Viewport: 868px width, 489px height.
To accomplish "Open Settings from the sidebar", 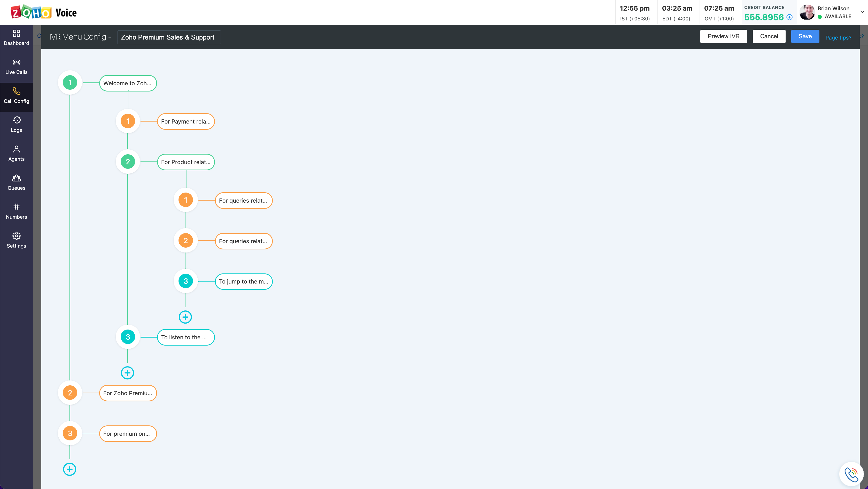I will (16, 240).
